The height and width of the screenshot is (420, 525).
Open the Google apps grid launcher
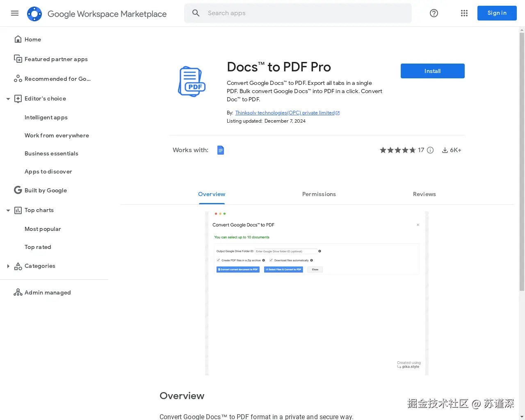click(x=464, y=13)
